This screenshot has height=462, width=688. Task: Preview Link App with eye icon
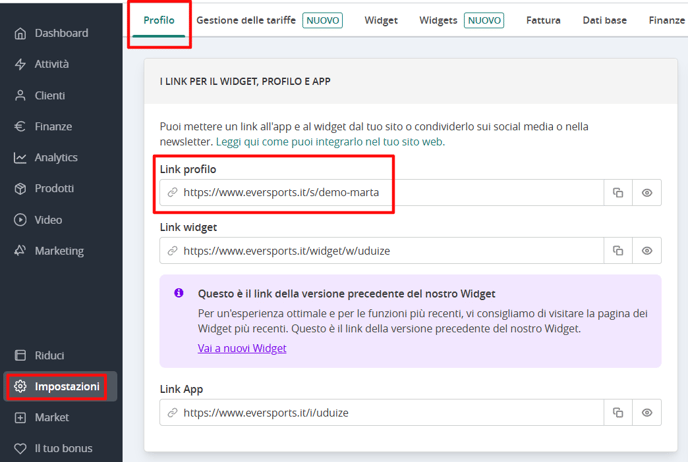pos(647,412)
